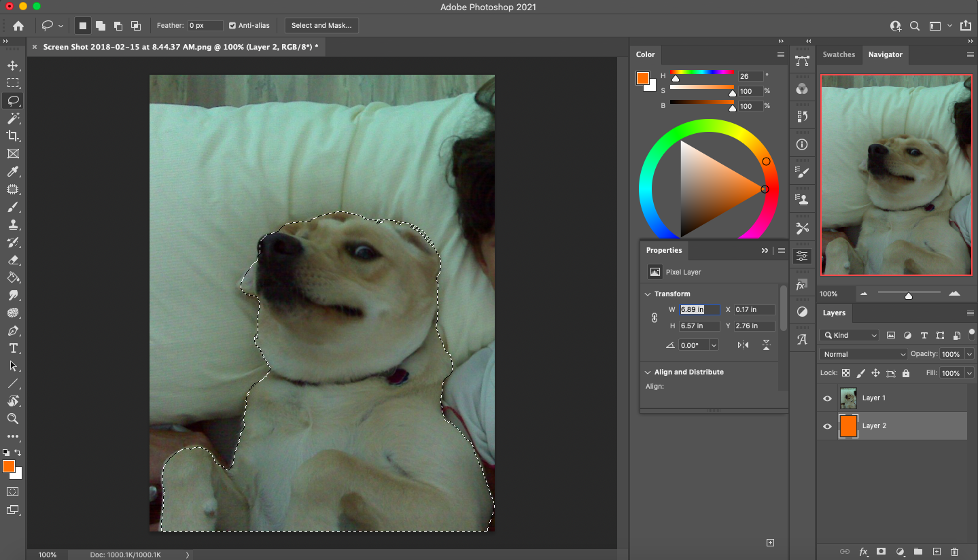Open the layer Kind filter dropdown
This screenshot has width=978, height=560.
coord(850,335)
